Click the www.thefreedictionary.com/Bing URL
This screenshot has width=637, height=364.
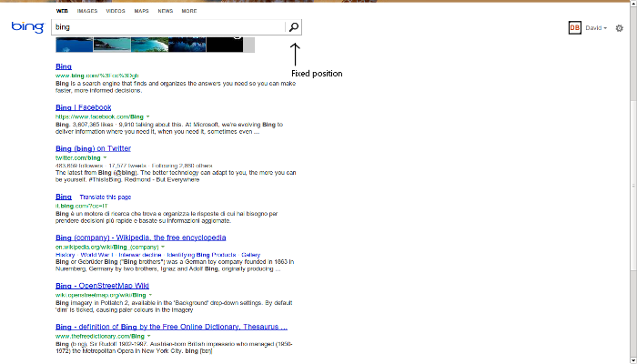[100, 336]
